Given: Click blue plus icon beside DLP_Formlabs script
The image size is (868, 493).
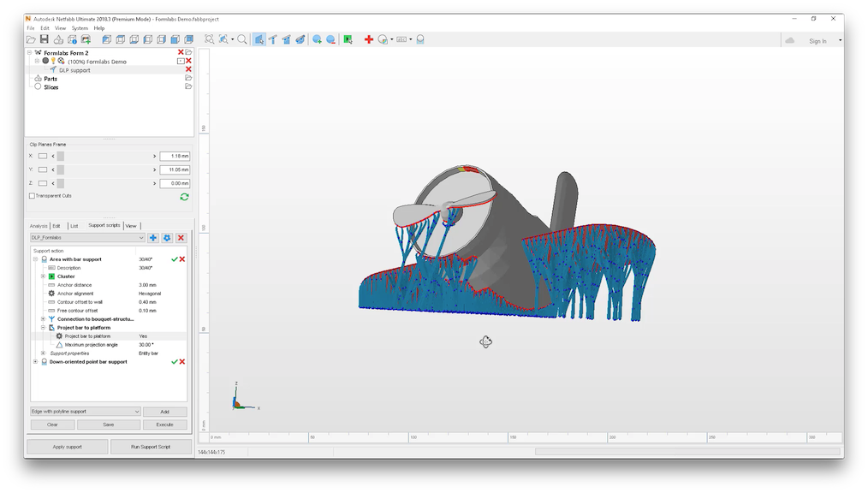Looking at the screenshot, I should [x=153, y=238].
